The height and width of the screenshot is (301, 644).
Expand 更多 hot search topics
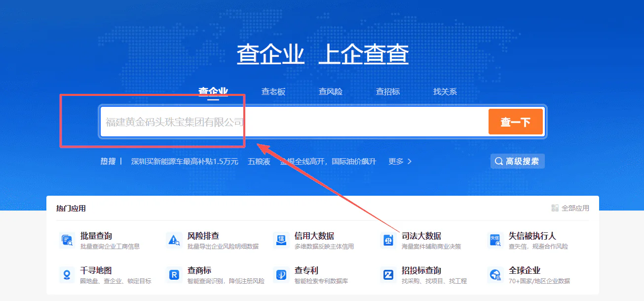point(400,162)
